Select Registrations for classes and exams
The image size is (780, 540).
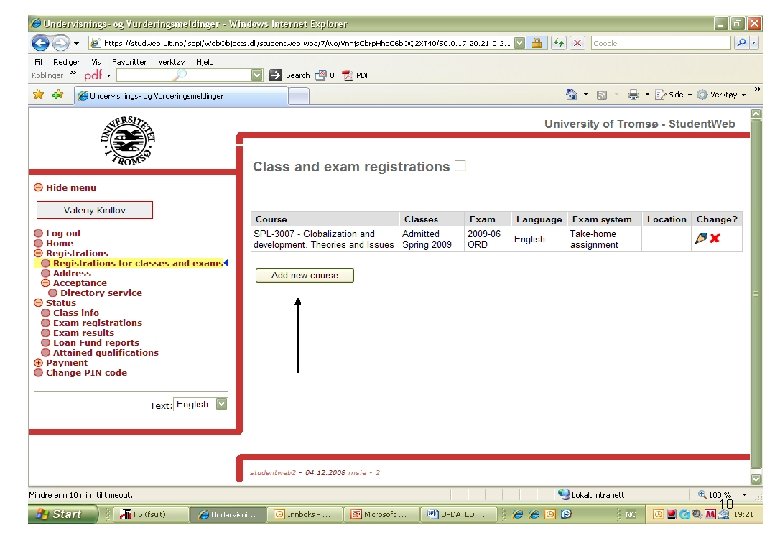point(137,263)
